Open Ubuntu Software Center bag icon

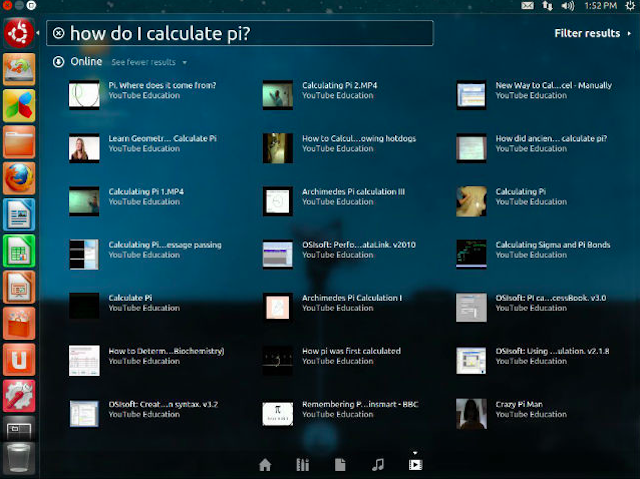19,324
